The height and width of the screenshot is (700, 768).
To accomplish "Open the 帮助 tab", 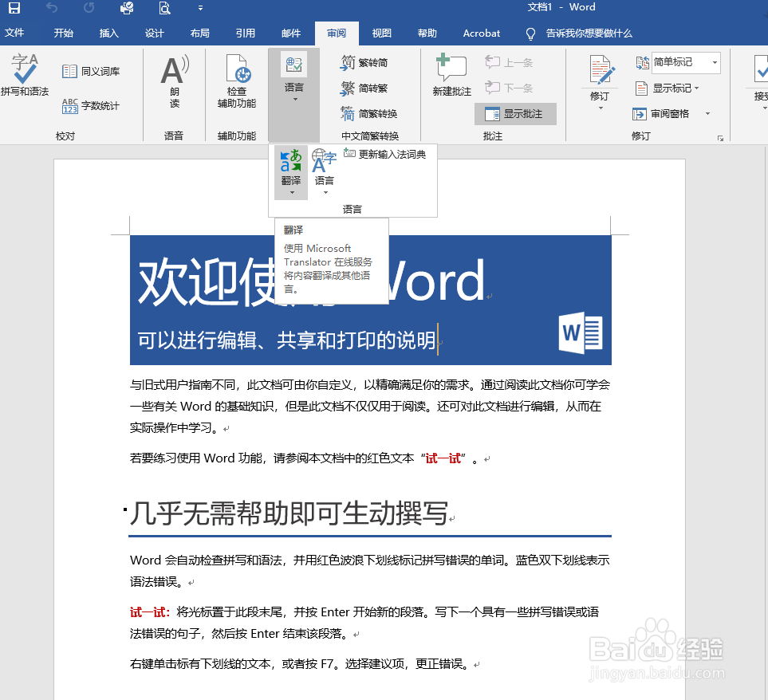I will click(x=427, y=33).
